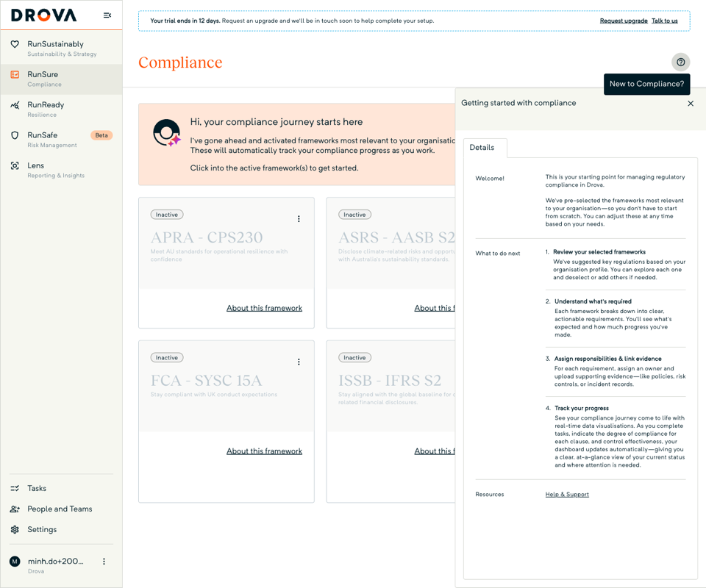The width and height of the screenshot is (706, 588).
Task: Click the Inactive badge on ISSB - IFRS S2
Action: pyautogui.click(x=354, y=358)
